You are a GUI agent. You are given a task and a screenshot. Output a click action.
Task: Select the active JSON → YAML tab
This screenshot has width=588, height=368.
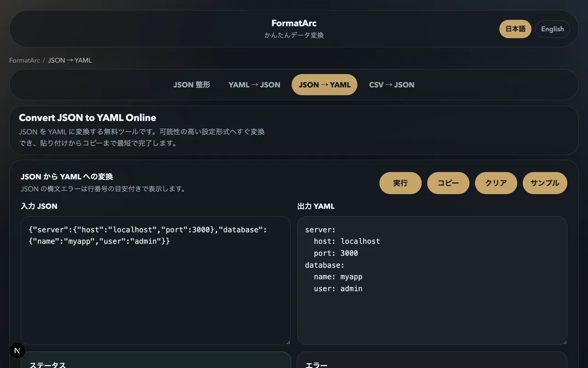[324, 85]
